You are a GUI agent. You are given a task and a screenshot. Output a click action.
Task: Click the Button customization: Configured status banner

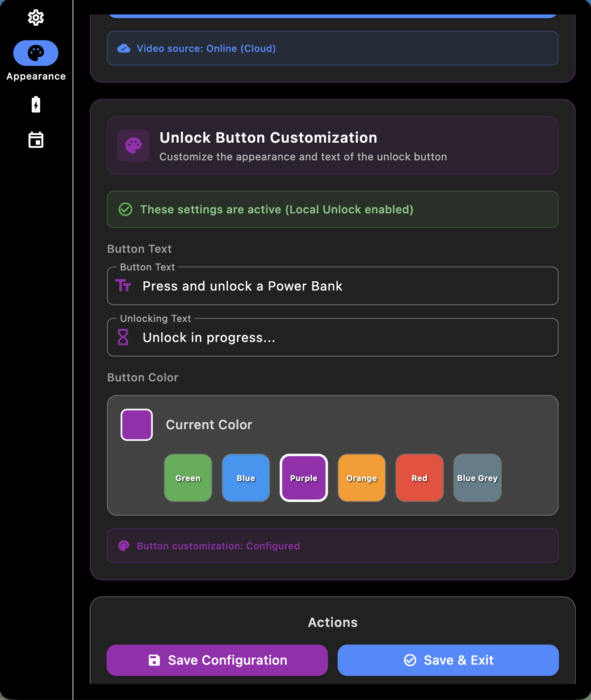[x=332, y=546]
